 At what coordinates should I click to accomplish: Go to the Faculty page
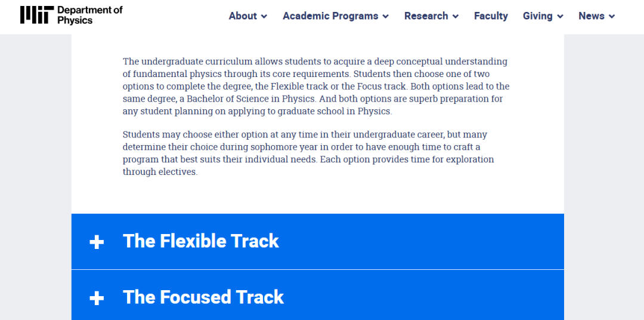pyautogui.click(x=491, y=16)
